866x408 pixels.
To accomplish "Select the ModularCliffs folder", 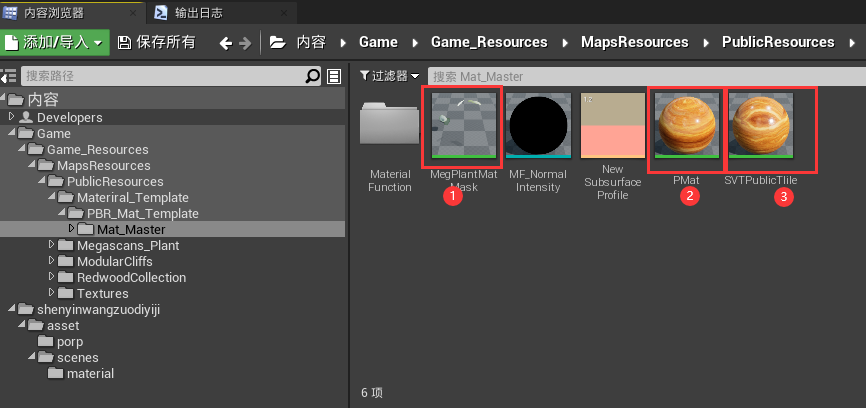I will (114, 261).
